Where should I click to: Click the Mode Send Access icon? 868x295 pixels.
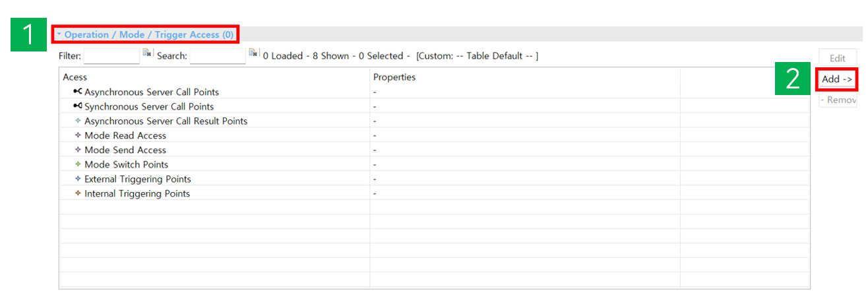click(78, 150)
